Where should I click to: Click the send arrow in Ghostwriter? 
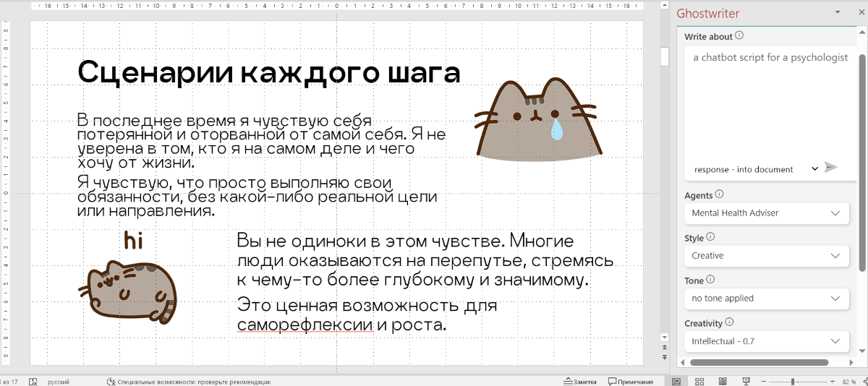(830, 168)
